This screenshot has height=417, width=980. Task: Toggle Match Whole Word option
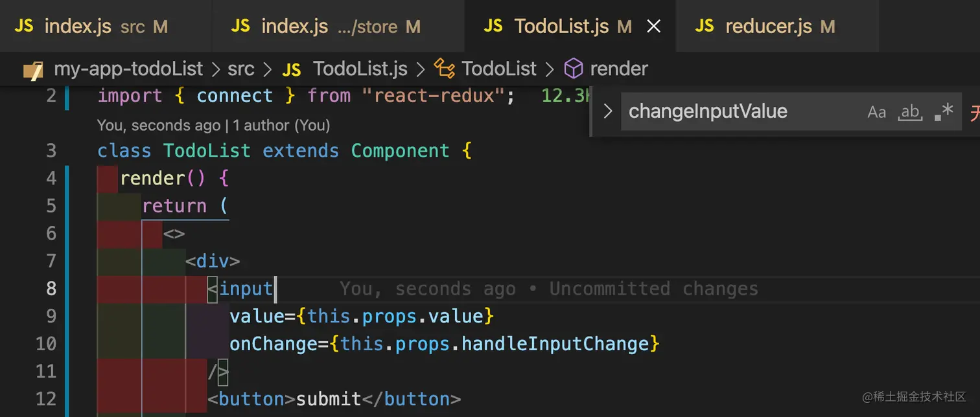pos(910,112)
